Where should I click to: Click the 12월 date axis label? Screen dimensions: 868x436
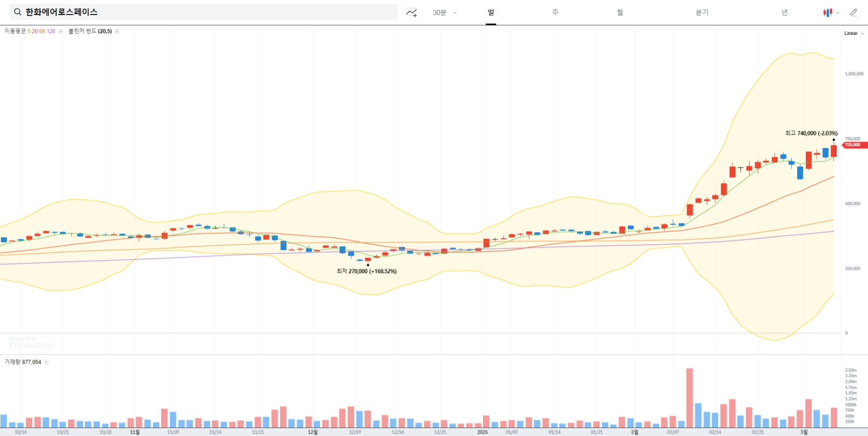click(x=313, y=432)
